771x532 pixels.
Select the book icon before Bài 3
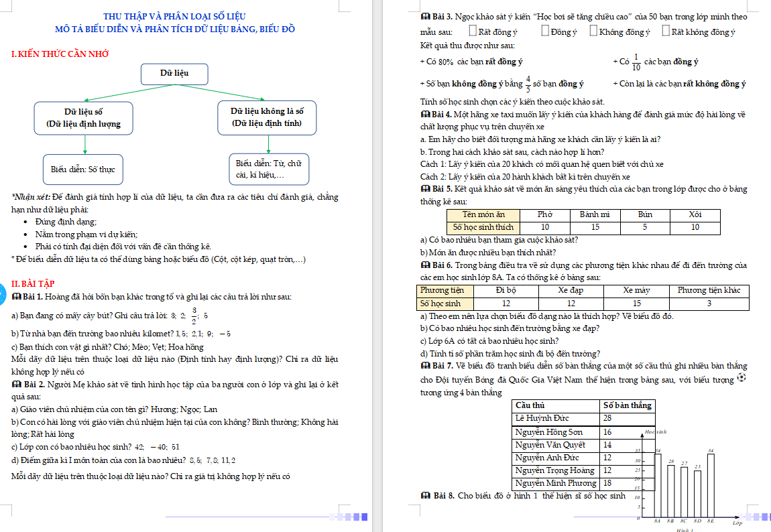click(425, 16)
